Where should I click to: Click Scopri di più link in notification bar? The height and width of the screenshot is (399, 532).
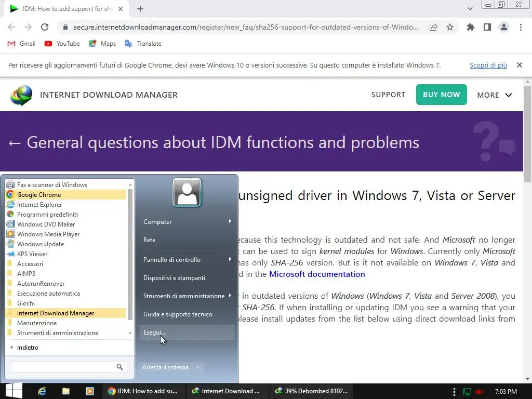point(488,65)
